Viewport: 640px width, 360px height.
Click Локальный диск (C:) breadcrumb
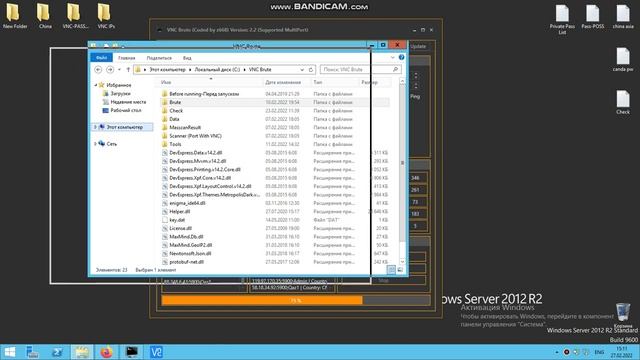(217, 70)
